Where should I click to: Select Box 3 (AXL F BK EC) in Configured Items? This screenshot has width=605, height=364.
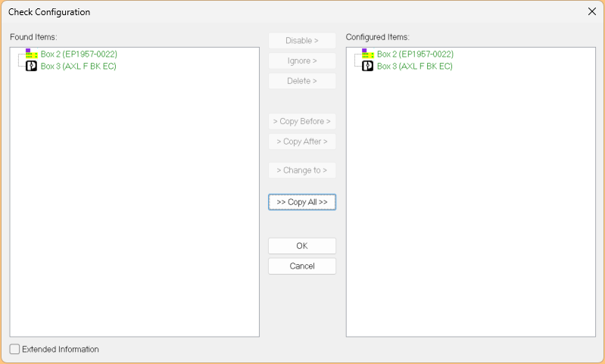[415, 67]
